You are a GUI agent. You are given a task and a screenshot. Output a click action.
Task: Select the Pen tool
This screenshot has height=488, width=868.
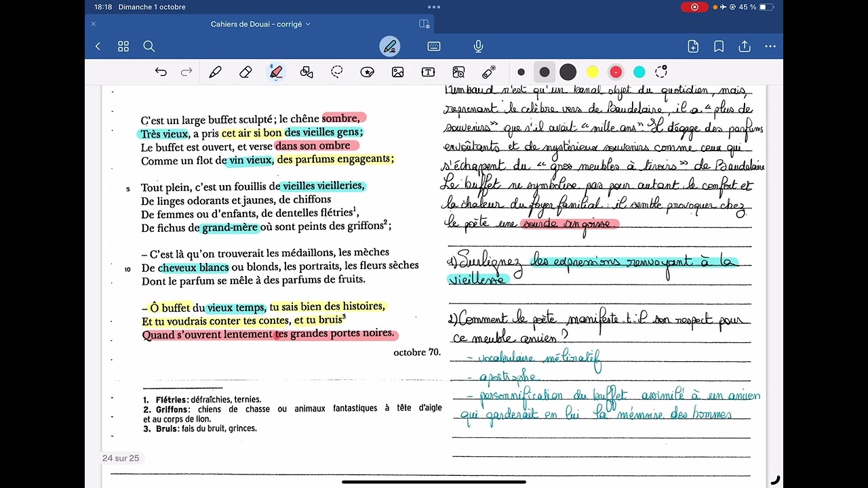(216, 72)
